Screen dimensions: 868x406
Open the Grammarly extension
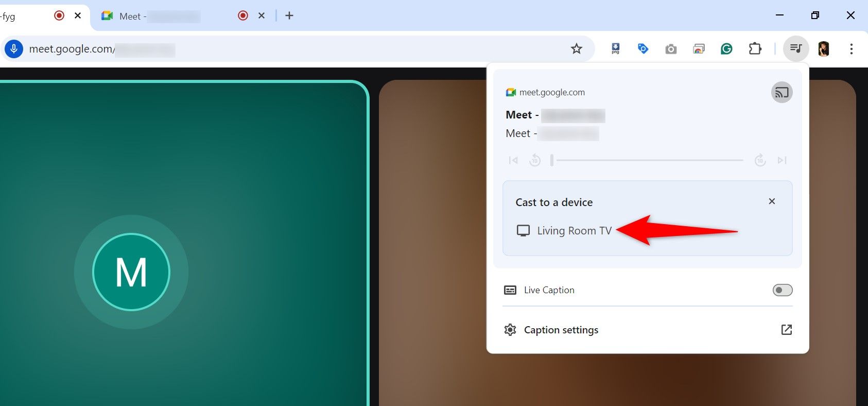tap(726, 49)
